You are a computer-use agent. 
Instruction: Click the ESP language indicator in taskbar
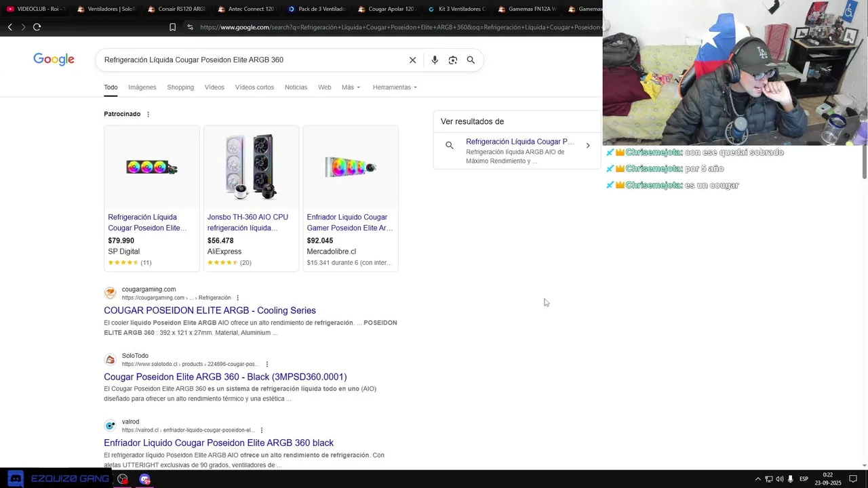804,479
